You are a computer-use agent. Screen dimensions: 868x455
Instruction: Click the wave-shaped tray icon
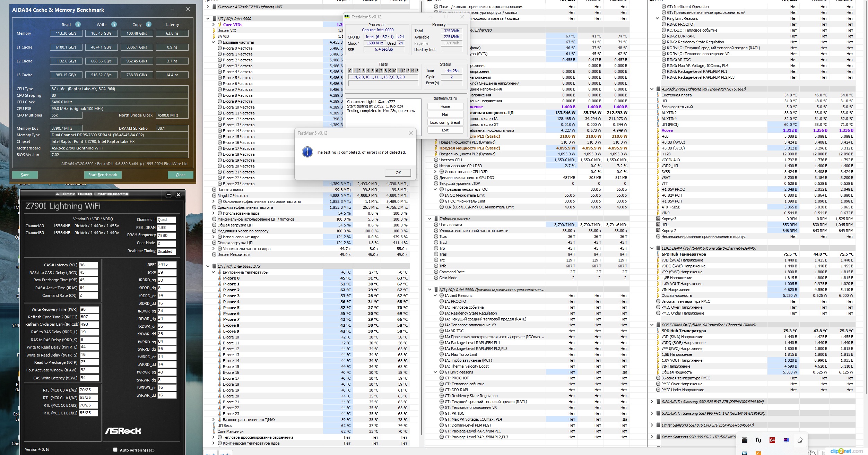coord(758,440)
